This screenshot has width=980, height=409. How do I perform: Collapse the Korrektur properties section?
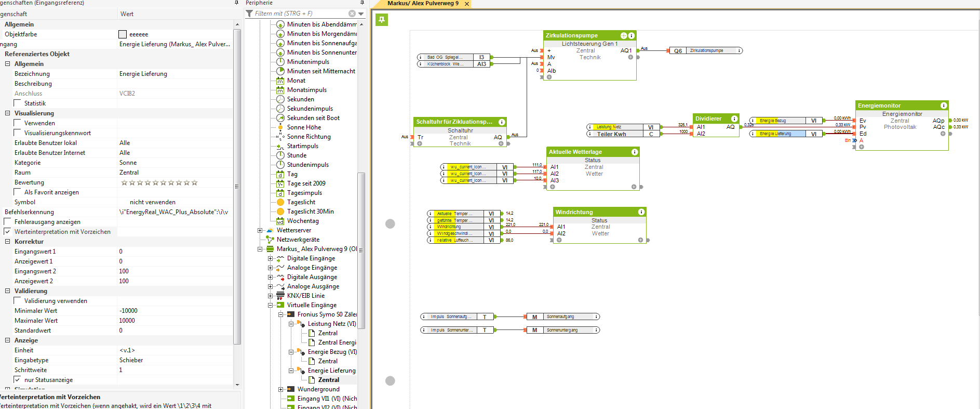coord(8,242)
